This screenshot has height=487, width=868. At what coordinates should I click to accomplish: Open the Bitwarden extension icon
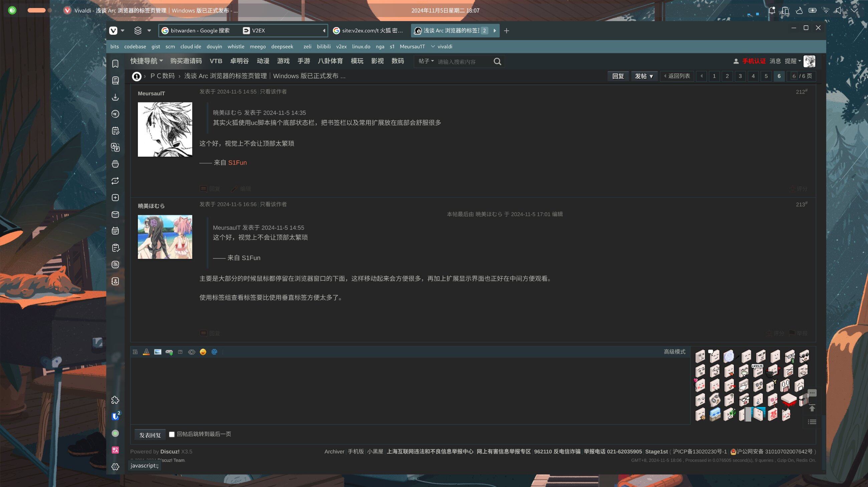click(x=115, y=417)
